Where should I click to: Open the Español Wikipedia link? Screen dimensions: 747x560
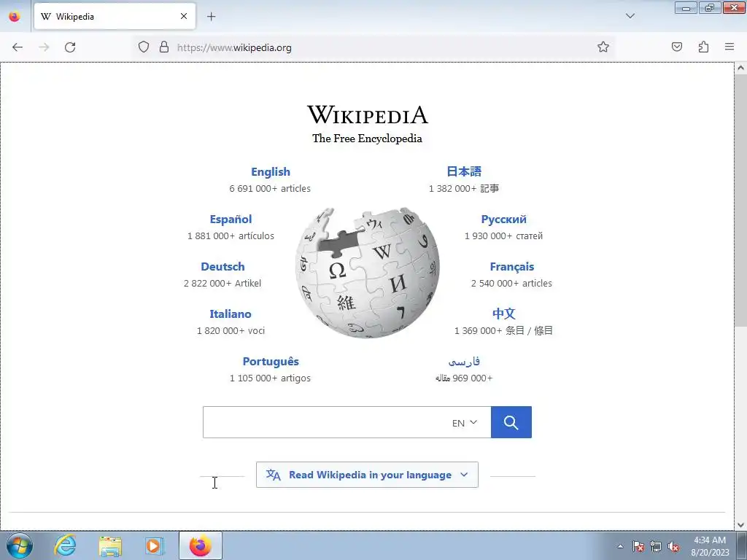pyautogui.click(x=231, y=219)
